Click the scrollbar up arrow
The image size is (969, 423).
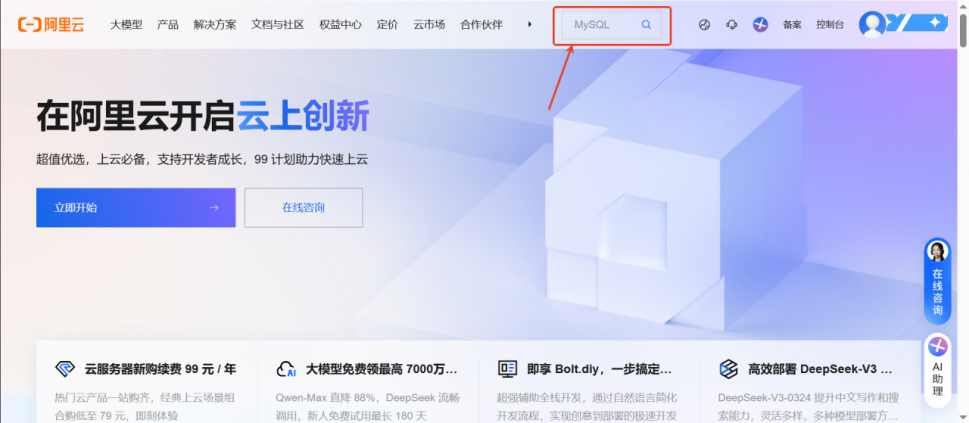[963, 5]
